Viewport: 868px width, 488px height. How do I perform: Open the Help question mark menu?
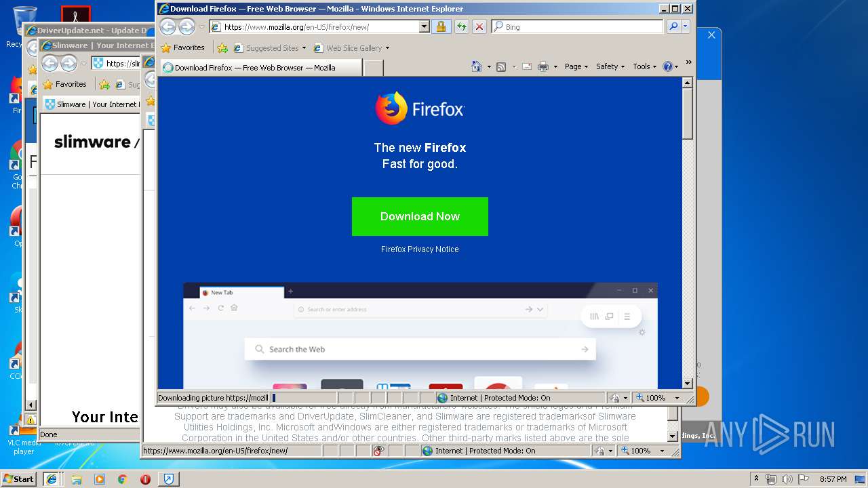pyautogui.click(x=670, y=66)
